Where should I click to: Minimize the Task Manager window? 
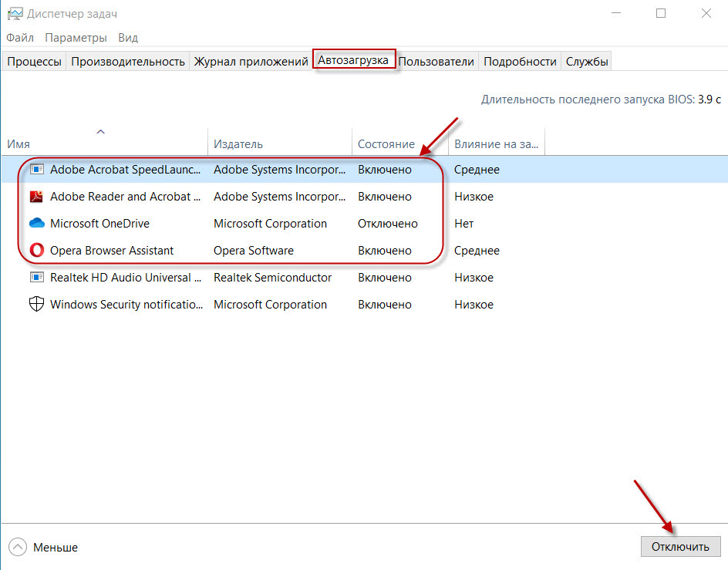click(x=616, y=13)
